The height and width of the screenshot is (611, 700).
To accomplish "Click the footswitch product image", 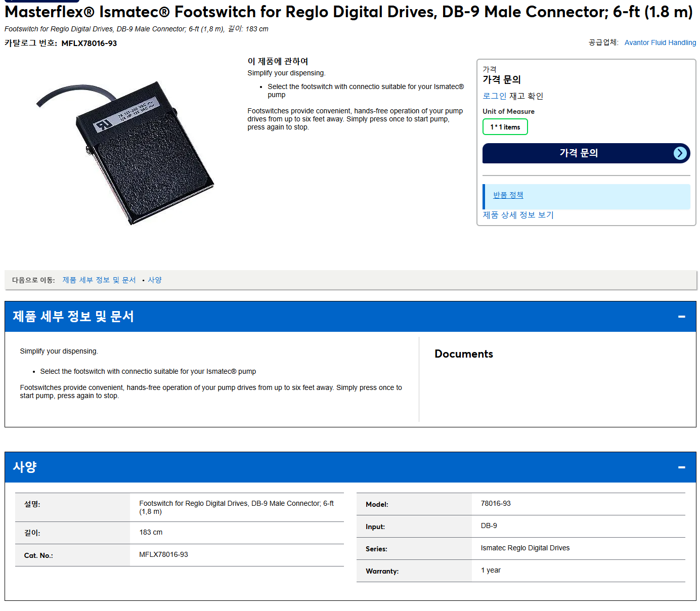I will pyautogui.click(x=125, y=152).
